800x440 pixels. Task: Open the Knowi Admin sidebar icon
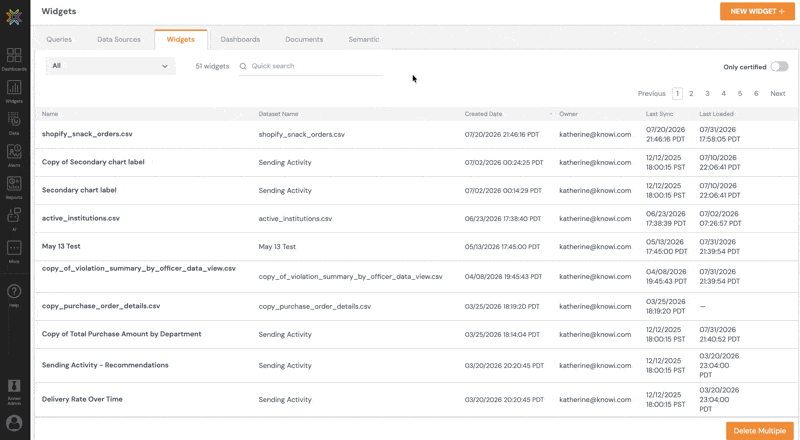pyautogui.click(x=14, y=392)
